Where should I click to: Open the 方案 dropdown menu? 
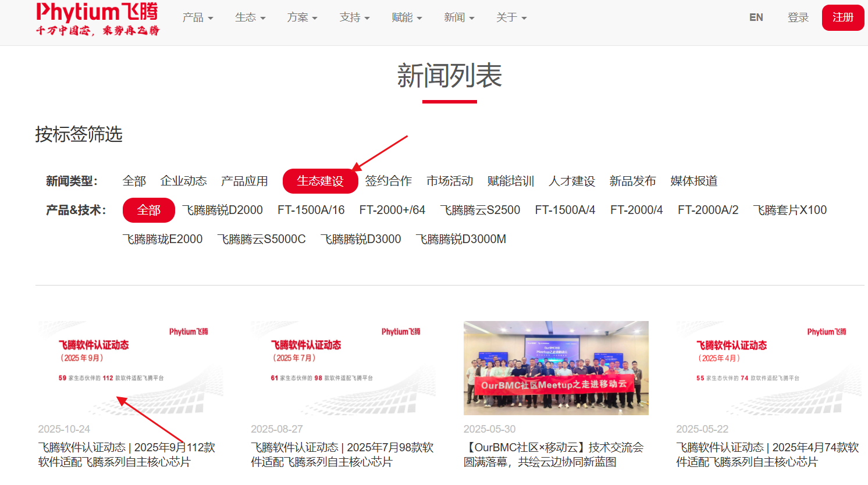[302, 17]
